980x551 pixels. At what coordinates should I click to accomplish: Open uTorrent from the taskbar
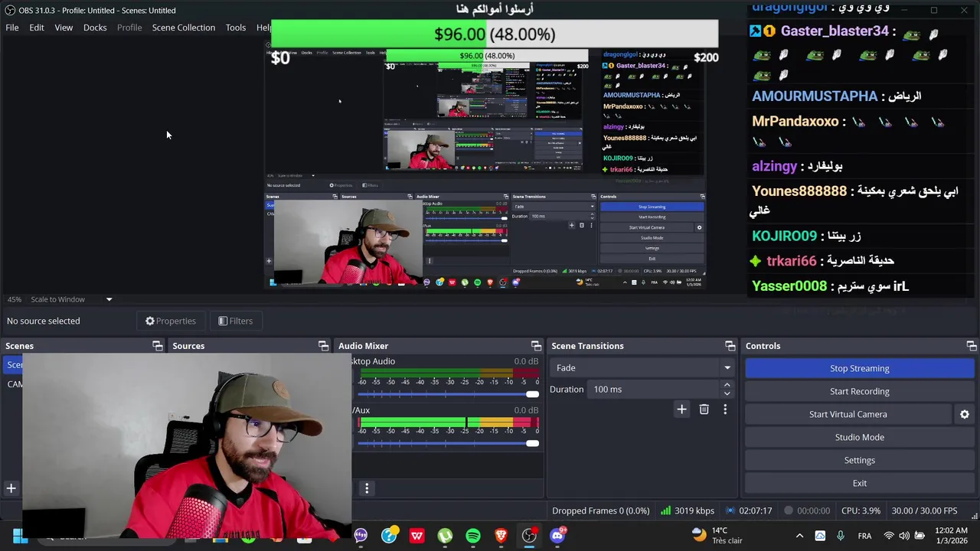(x=445, y=536)
